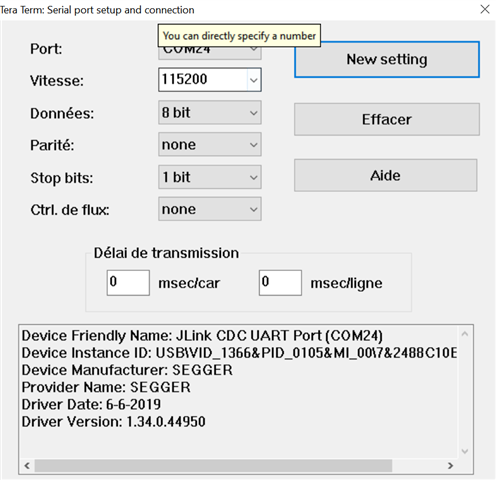This screenshot has height=480, width=496.
Task: Focus the msec/ligne delay input field
Action: 280,283
